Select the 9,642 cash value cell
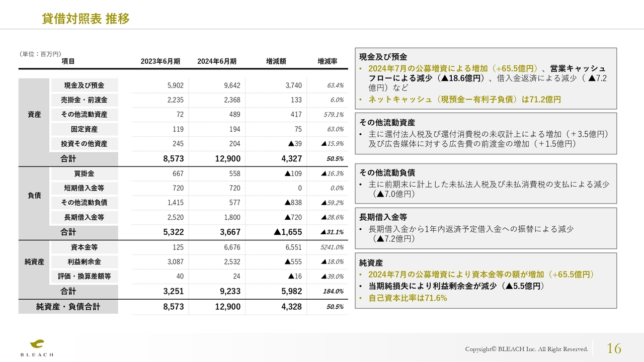This screenshot has width=644, height=362. click(x=232, y=85)
